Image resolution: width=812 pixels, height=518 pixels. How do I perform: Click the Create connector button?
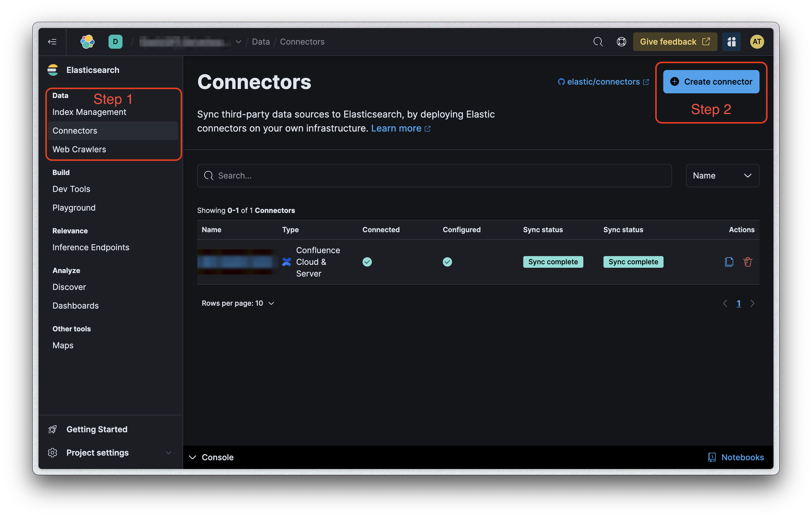(711, 82)
